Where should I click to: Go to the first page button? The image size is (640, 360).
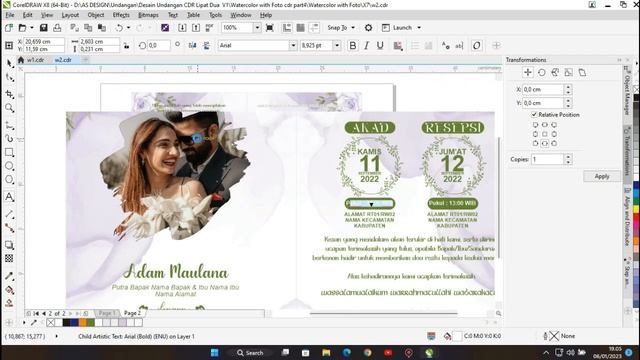click(36, 313)
